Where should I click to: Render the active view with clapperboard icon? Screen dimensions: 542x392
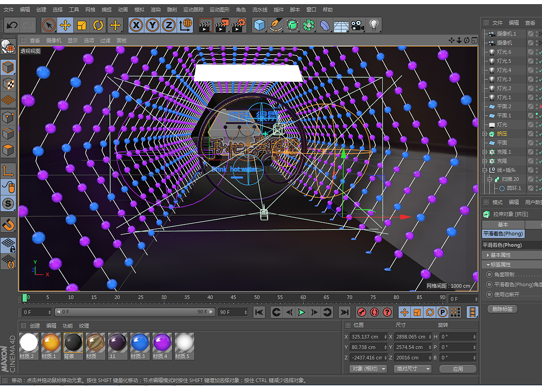205,25
